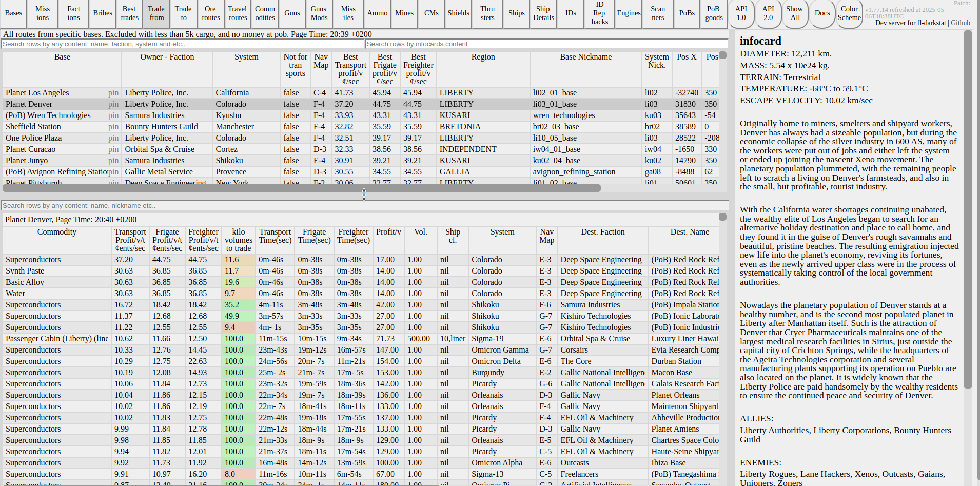Viewport: 980px width, 486px height.
Task: Pin the Planet Denver row
Action: point(113,104)
